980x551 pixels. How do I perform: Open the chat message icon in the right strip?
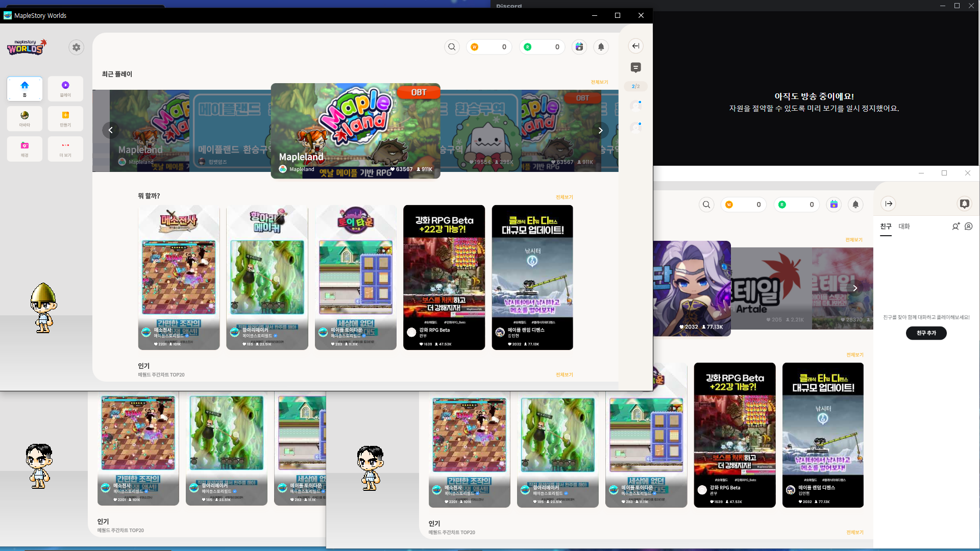(635, 67)
